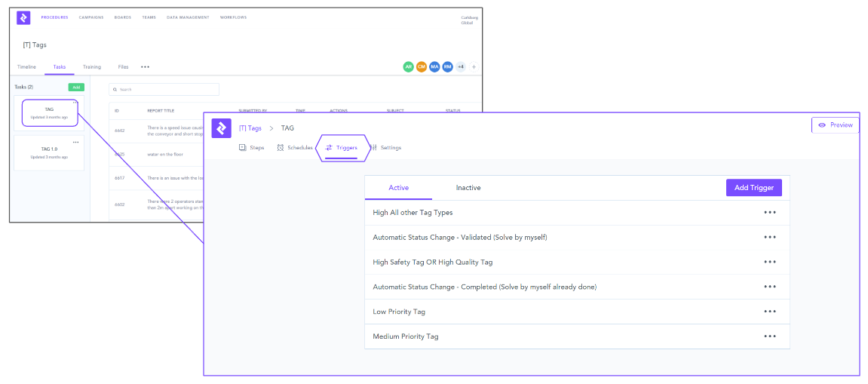Click the plus icon to add member
This screenshot has height=384, width=868.
474,67
